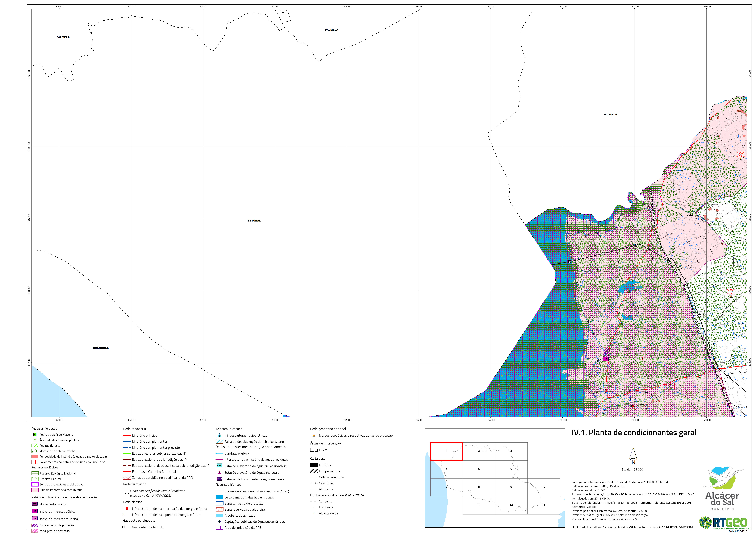Click the "Telecomunicações" legend heading
Image resolution: width=756 pixels, height=534 pixels.
229,429
